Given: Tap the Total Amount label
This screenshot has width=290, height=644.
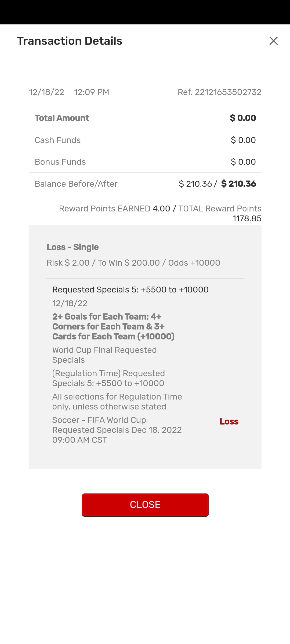Looking at the screenshot, I should 62,118.
